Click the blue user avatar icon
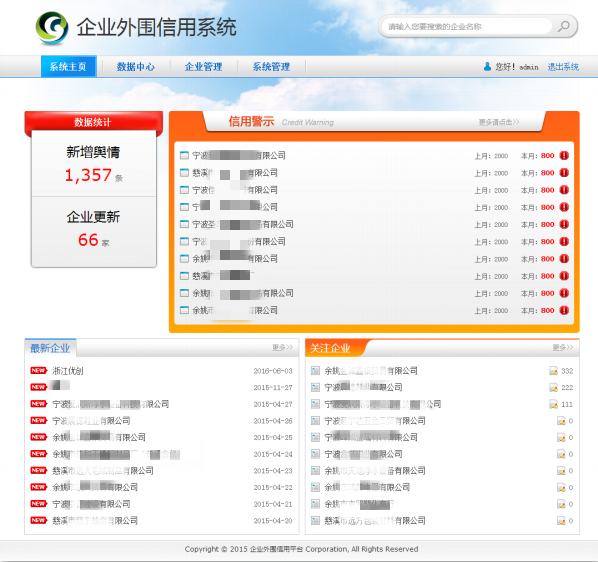 487,67
